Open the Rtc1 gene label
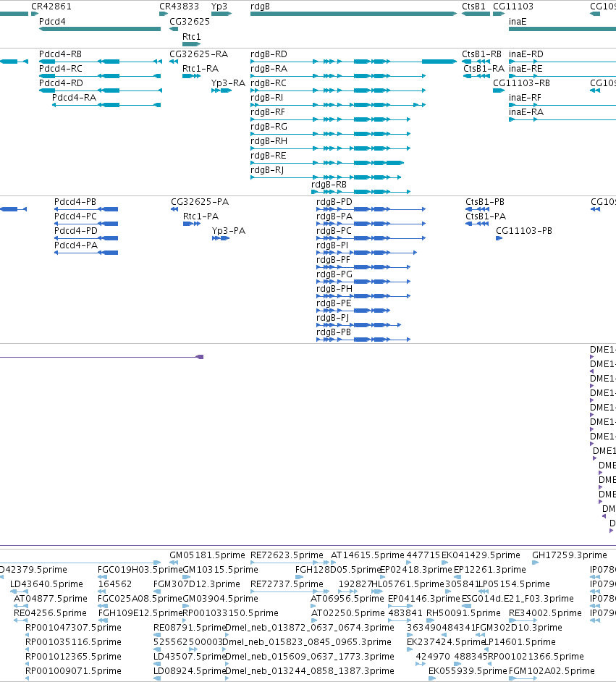Screen dimensions: 616x682 point(192,36)
